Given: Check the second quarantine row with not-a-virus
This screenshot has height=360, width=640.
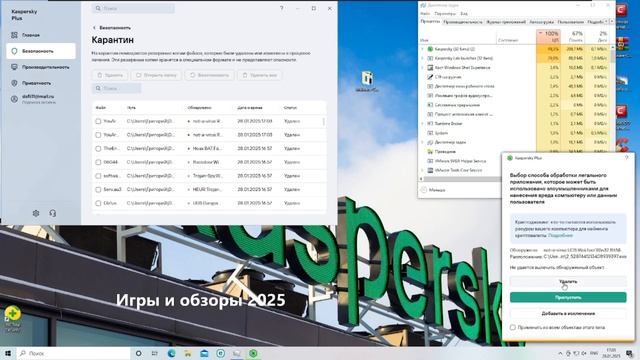Looking at the screenshot, I should [98, 135].
